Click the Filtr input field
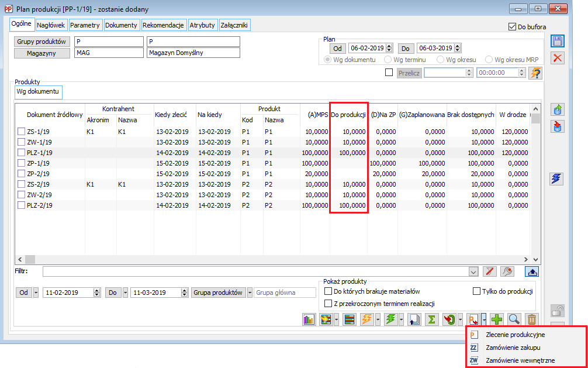Viewport: 588px width, 368px height. [x=256, y=271]
